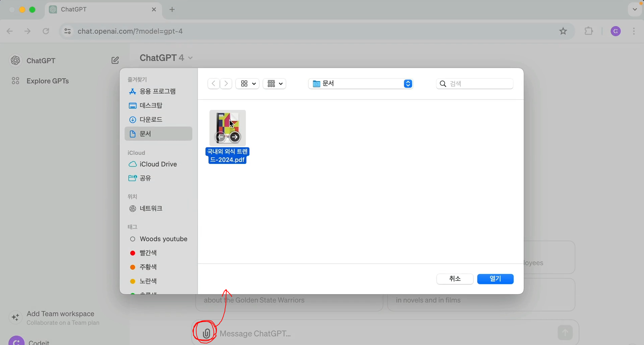Screen dimensions: 644x345
Task: Click Explore GPTs link
Action: pos(47,81)
